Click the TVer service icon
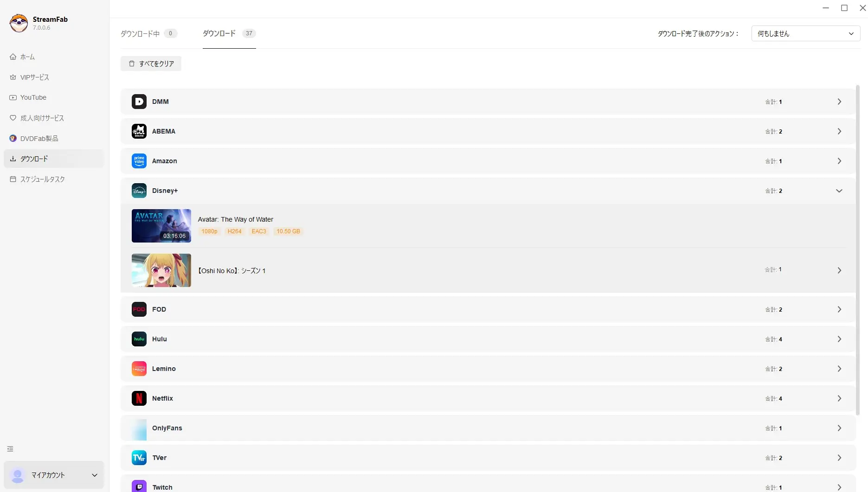 [x=139, y=458]
